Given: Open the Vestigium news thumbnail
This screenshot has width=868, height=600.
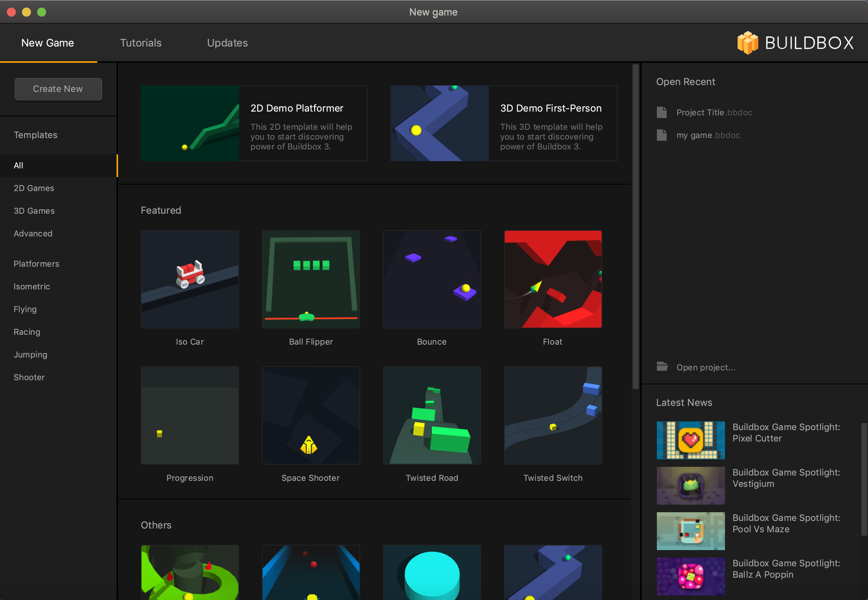Looking at the screenshot, I should point(691,485).
